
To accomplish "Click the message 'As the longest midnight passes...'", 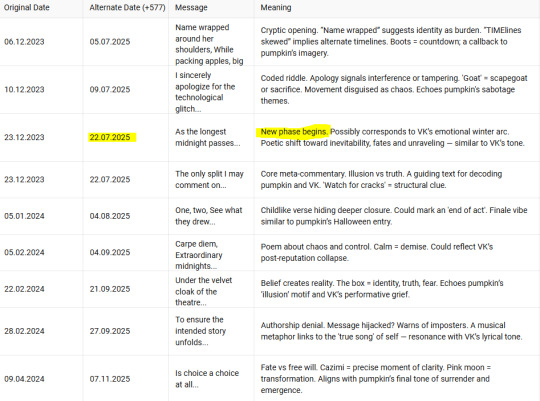I will (208, 137).
